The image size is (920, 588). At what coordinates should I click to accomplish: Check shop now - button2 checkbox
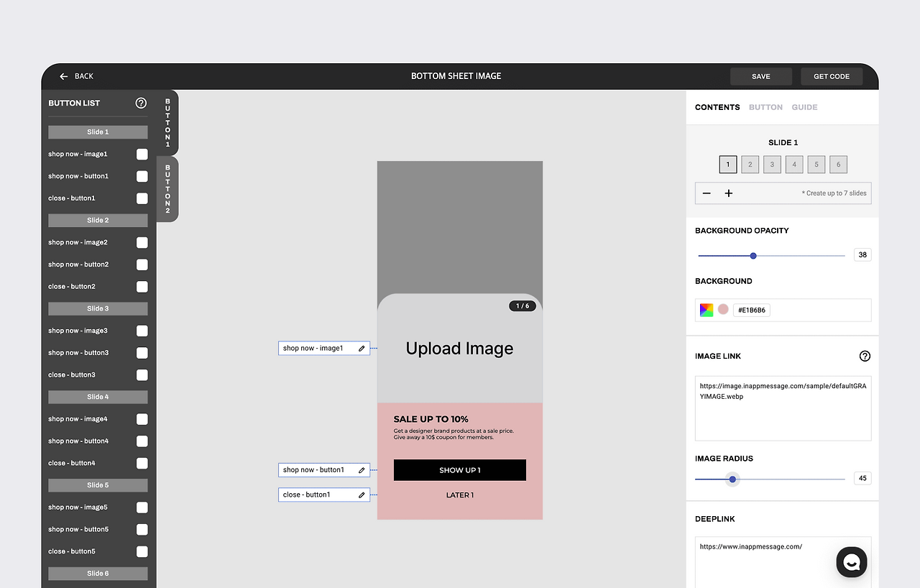[x=142, y=265]
